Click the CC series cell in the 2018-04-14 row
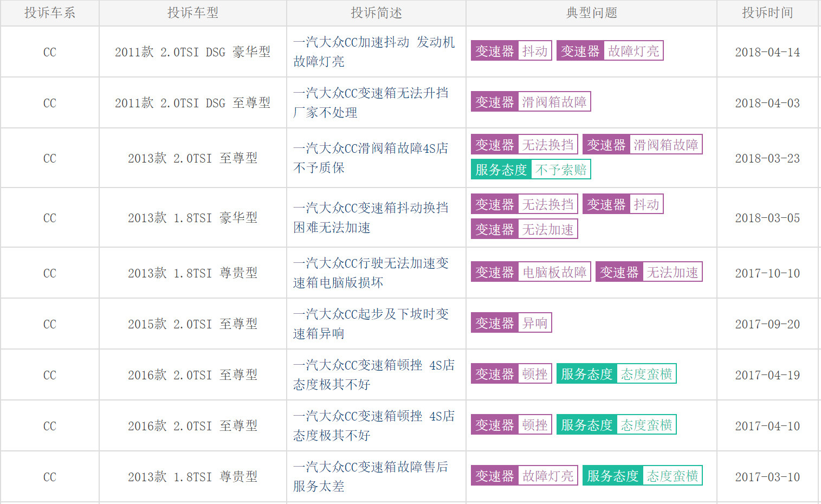The height and width of the screenshot is (504, 821). click(50, 53)
